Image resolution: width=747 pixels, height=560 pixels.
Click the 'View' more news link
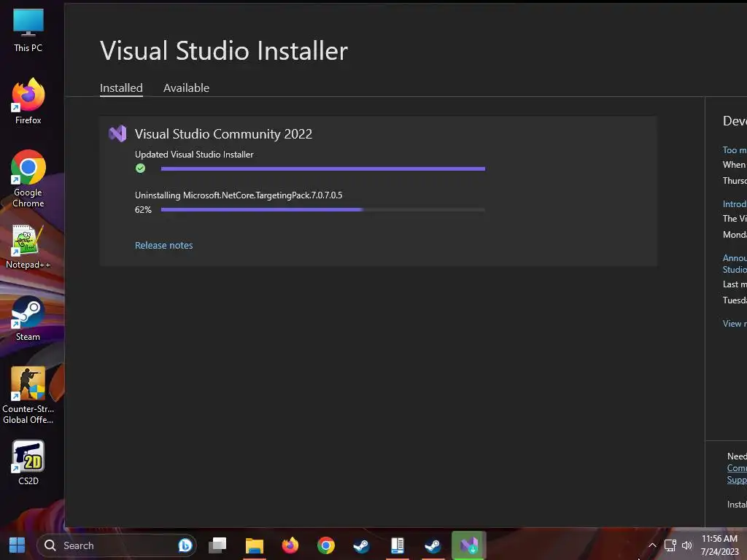735,323
